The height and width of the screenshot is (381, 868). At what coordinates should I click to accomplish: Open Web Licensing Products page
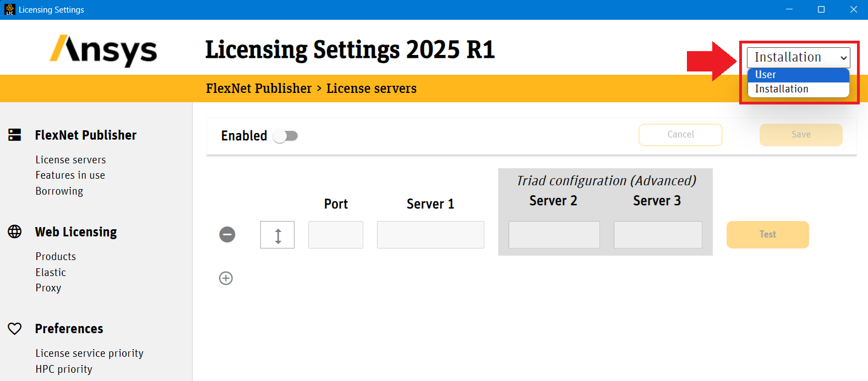56,257
